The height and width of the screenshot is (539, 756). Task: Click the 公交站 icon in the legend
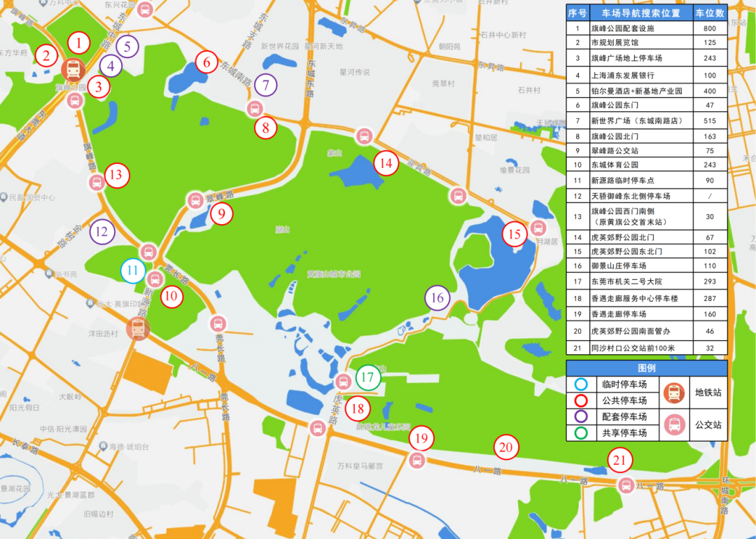click(673, 425)
